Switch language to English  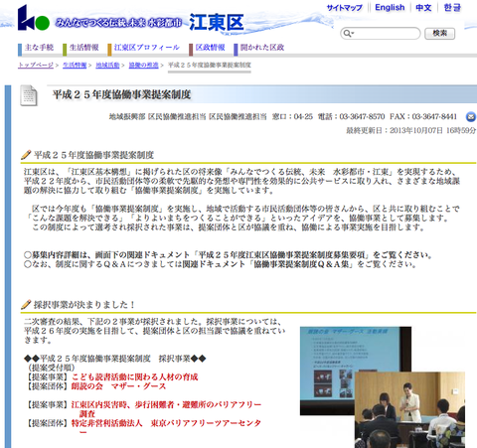[x=390, y=8]
